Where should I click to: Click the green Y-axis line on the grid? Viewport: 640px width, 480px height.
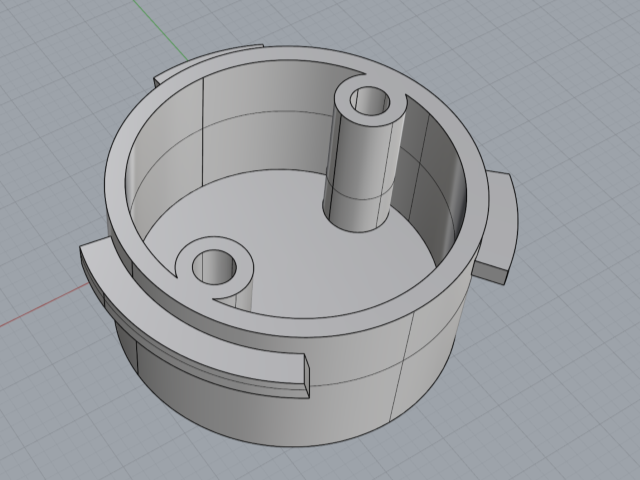tap(161, 31)
